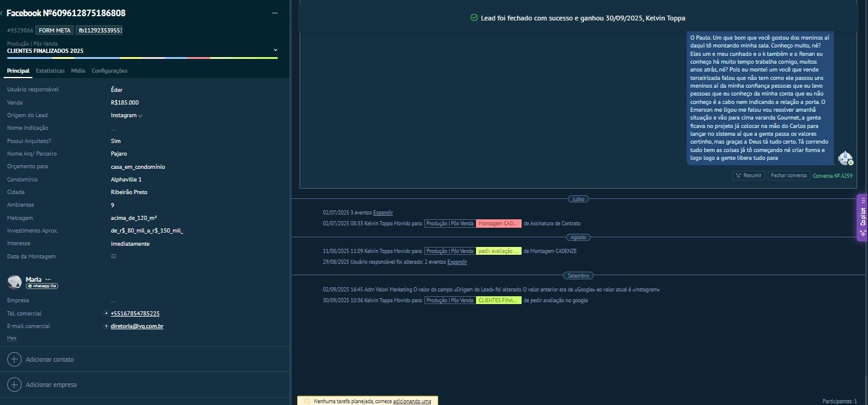Open the Copilot side panel tab
This screenshot has width=868, height=405.
click(x=862, y=218)
